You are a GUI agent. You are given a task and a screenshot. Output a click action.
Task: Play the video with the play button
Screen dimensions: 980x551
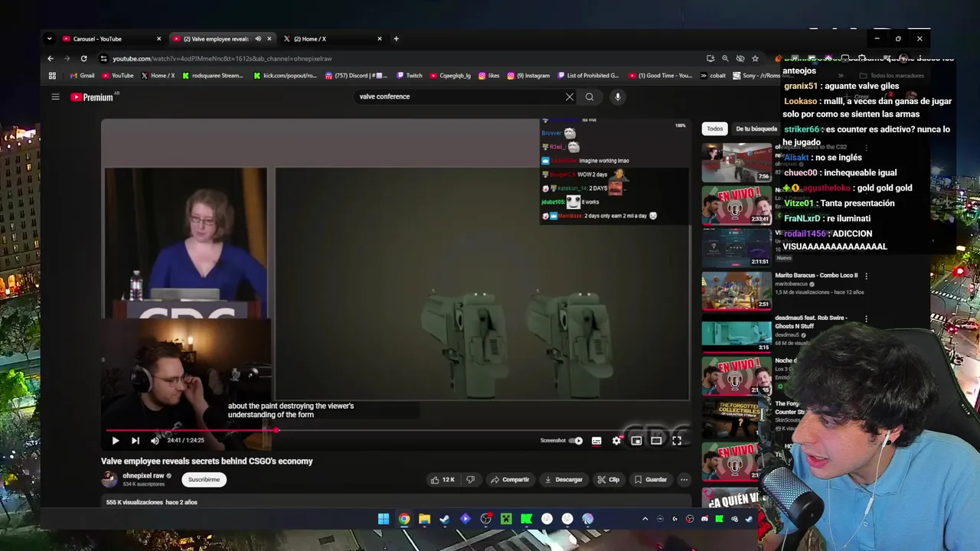pos(115,440)
